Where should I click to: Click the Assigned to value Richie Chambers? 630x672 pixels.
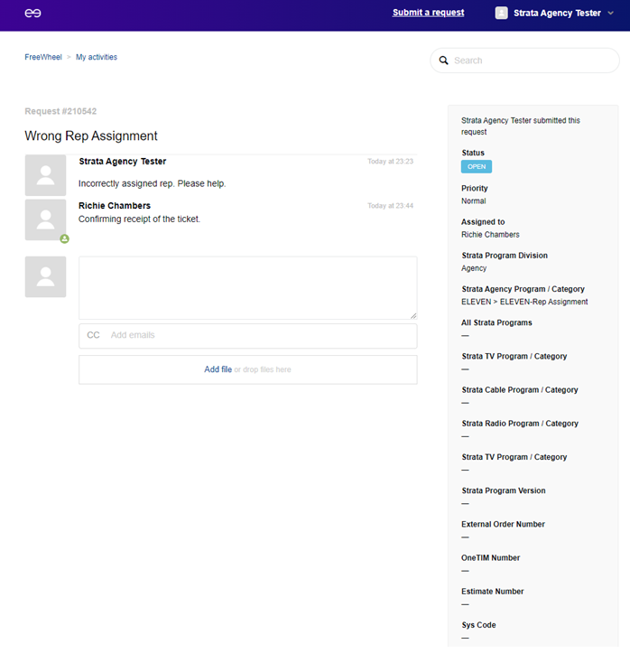[490, 235]
